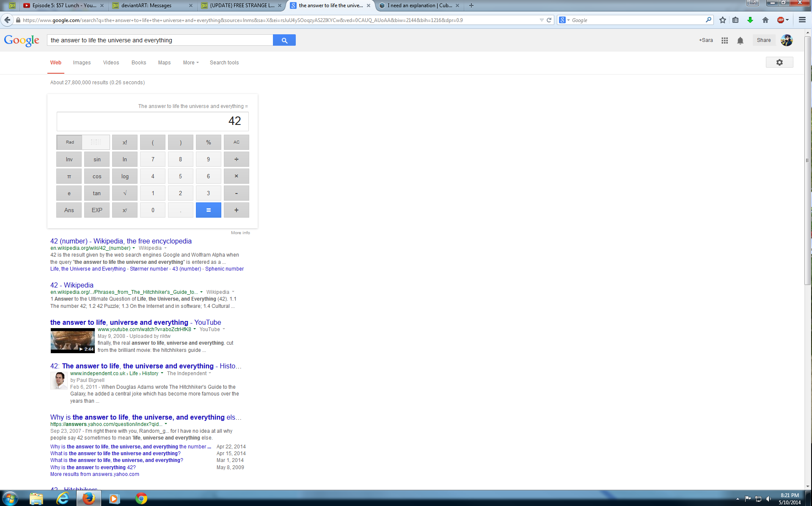The image size is (812, 506).
Task: Click the Firefox search bar input
Action: click(637, 20)
